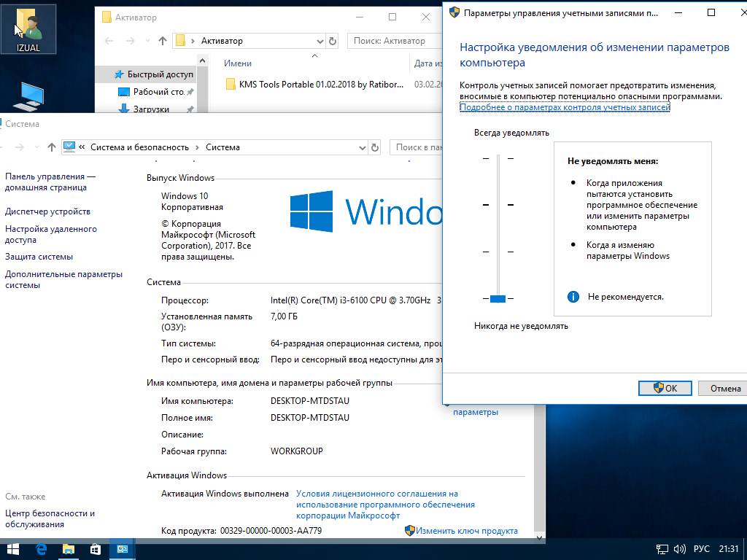747x560 pixels.
Task: Sort files by Имя column header
Action: point(238,63)
